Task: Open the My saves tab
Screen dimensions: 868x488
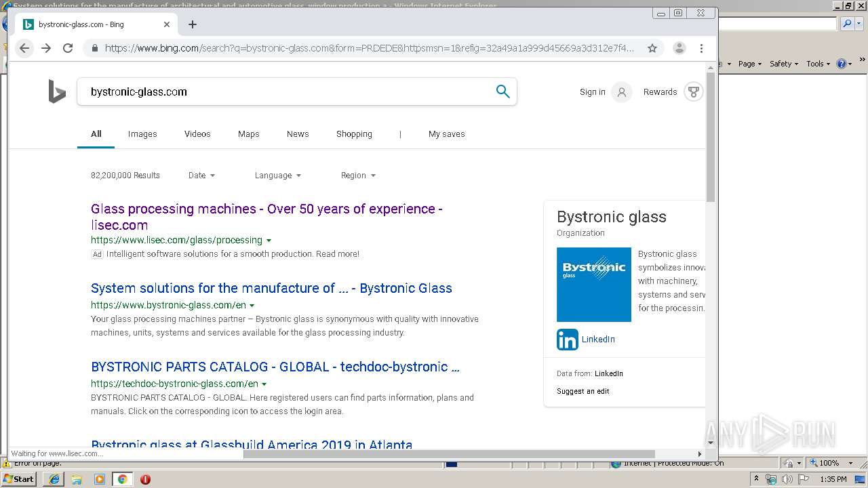Action: tap(447, 134)
